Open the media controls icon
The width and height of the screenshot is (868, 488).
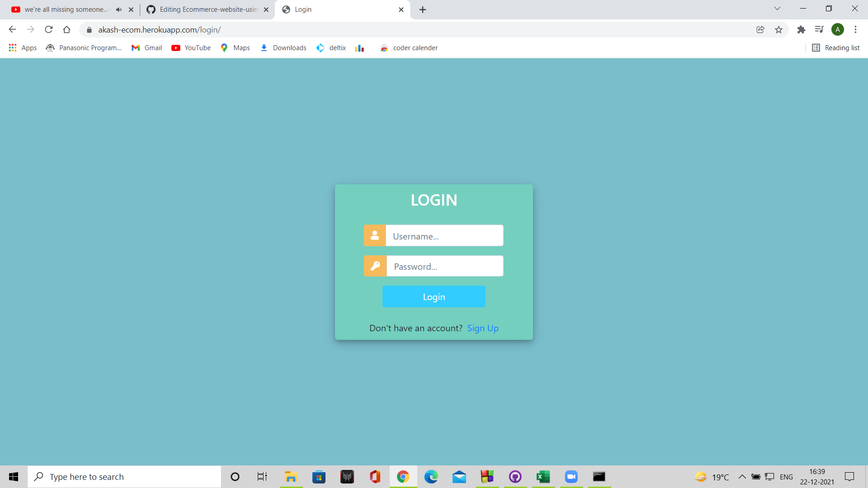coord(819,30)
